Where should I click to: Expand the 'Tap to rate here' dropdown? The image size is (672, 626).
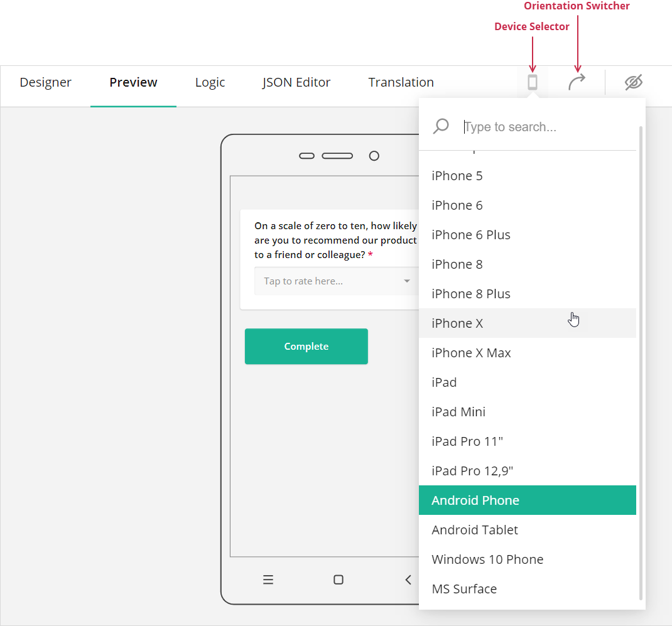tap(407, 281)
